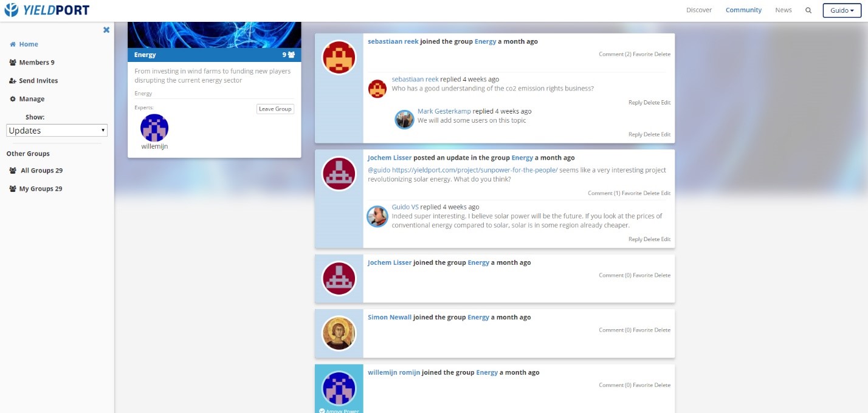Screen dimensions: 868x413
Task: Click the Leave Group button
Action: 275,109
